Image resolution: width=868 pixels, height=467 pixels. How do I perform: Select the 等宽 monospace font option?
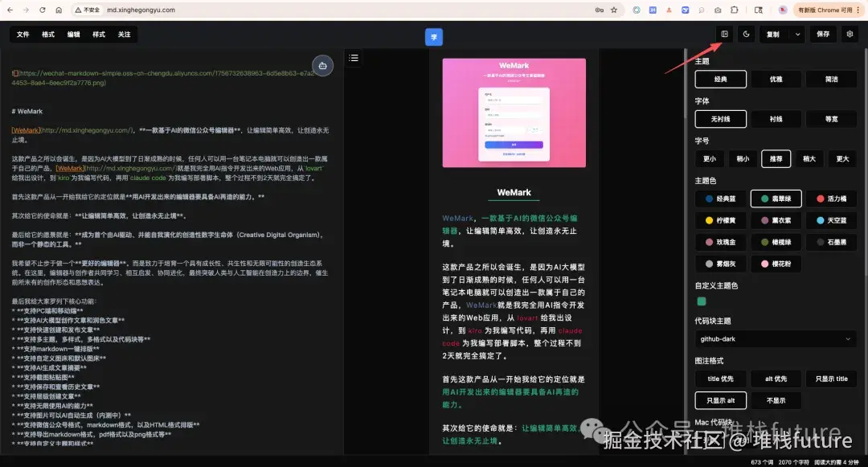tap(831, 118)
